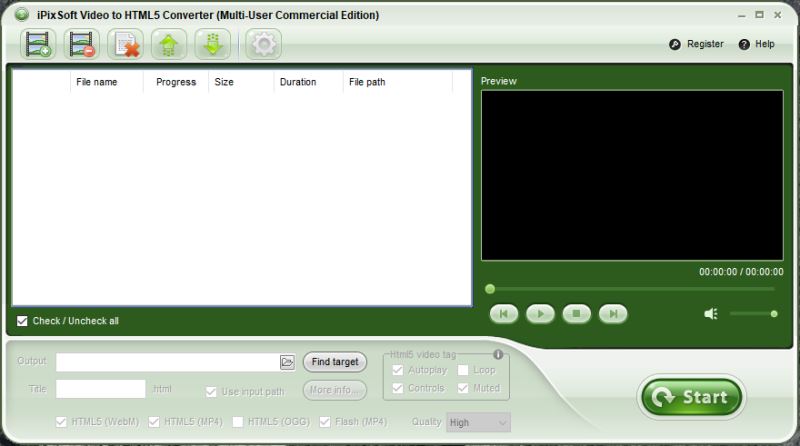Maximize the converter window
800x446 pixels.
pyautogui.click(x=760, y=15)
